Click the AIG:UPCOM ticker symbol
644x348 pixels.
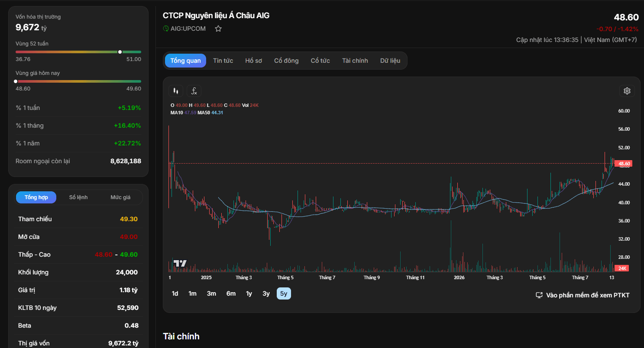point(188,29)
